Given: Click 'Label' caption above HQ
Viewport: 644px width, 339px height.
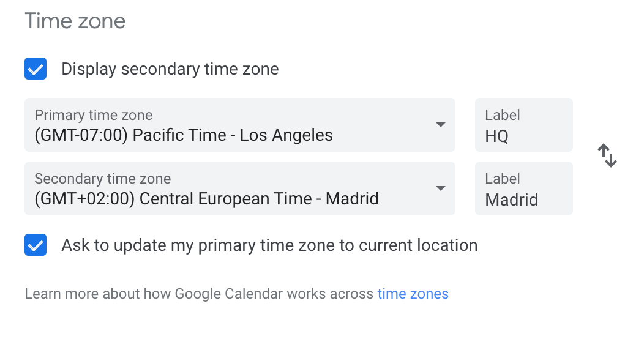Looking at the screenshot, I should (503, 115).
